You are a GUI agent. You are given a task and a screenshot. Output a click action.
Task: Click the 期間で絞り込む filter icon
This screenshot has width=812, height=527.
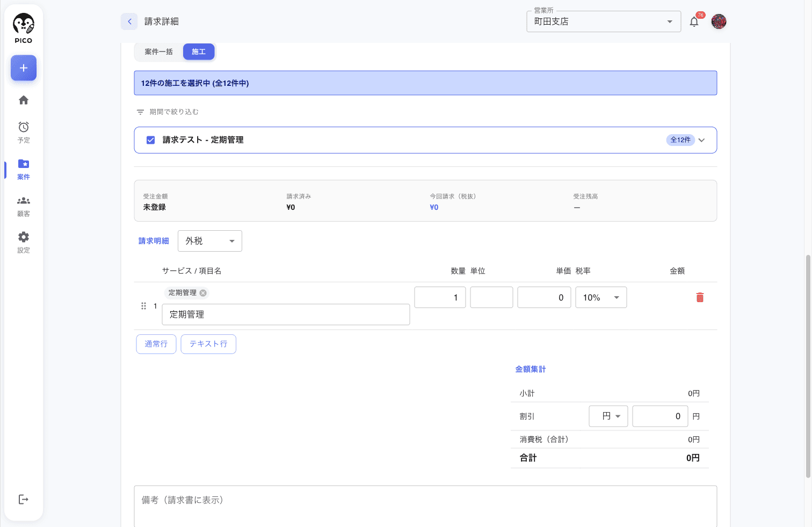point(140,112)
